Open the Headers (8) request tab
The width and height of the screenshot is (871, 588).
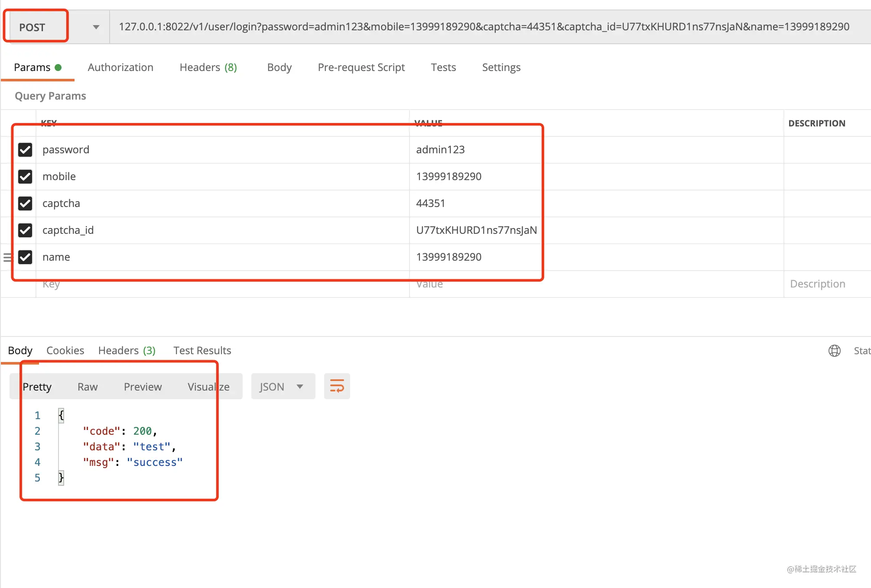208,68
